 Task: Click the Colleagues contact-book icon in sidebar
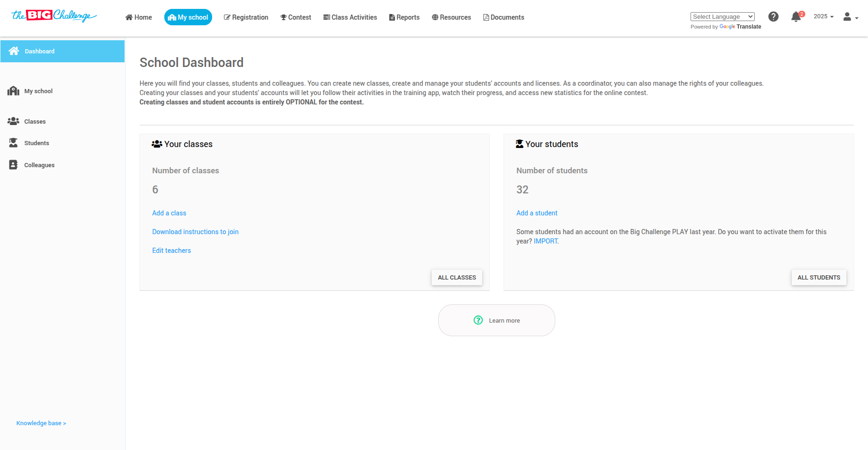pyautogui.click(x=13, y=165)
